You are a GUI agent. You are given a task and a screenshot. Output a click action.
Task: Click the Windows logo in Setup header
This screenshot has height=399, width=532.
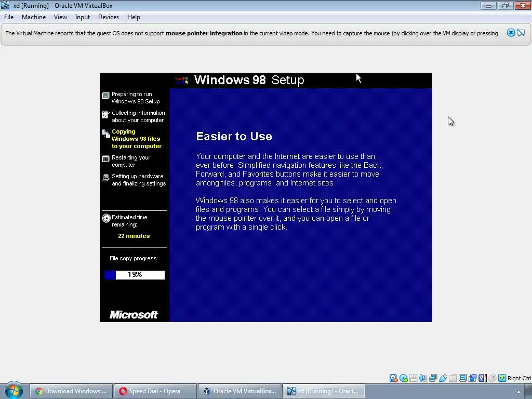coord(181,80)
